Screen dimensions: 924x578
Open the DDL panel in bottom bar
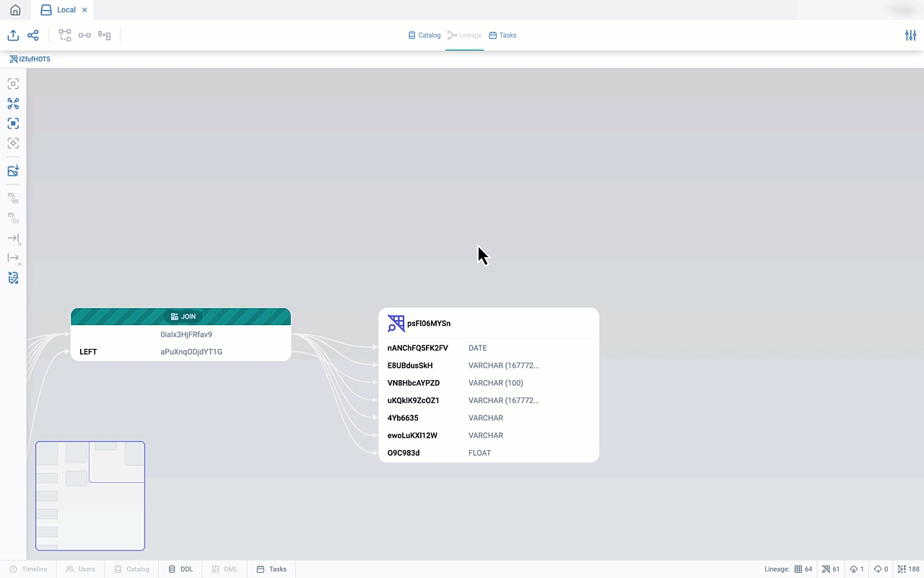(180, 569)
